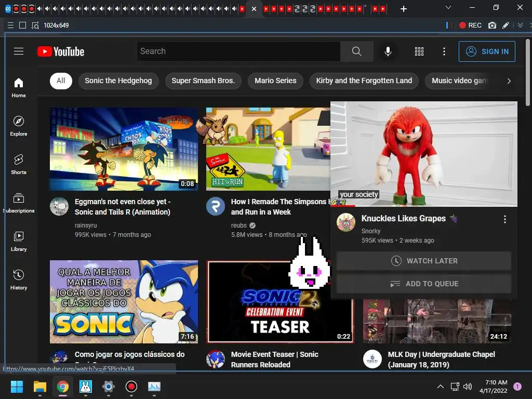532x399 pixels.
Task: Open Windows Start menu
Action: 17,387
